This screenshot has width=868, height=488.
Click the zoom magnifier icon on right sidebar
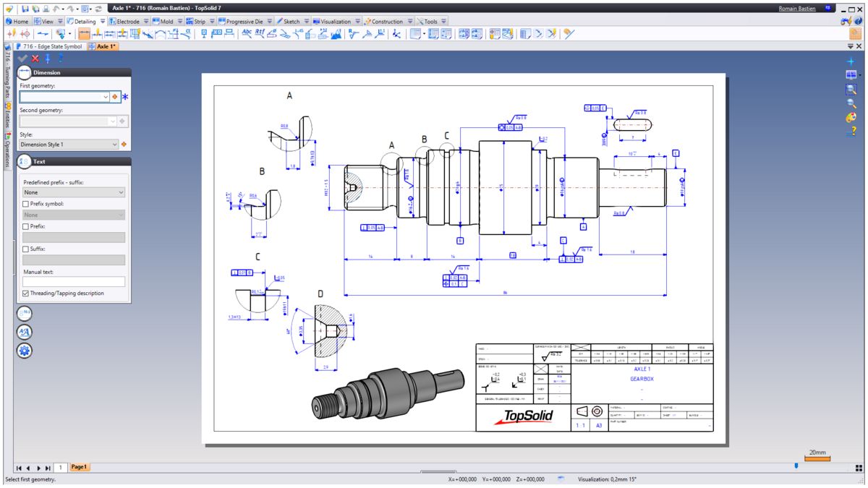[x=851, y=103]
